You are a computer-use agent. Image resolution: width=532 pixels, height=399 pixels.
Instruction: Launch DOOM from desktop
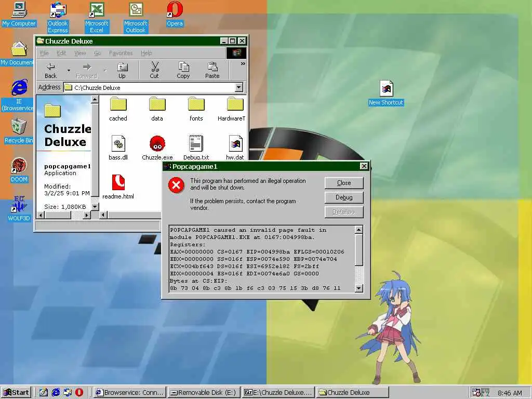19,170
